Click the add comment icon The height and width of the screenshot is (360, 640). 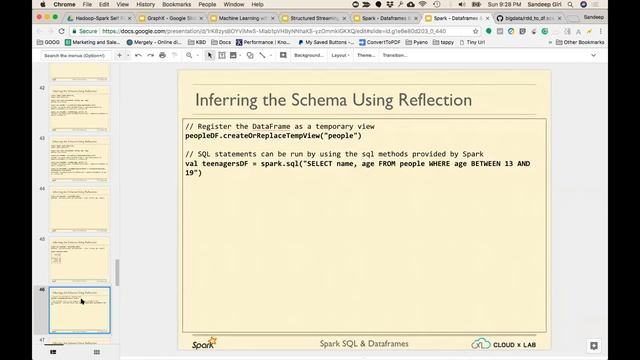283,55
